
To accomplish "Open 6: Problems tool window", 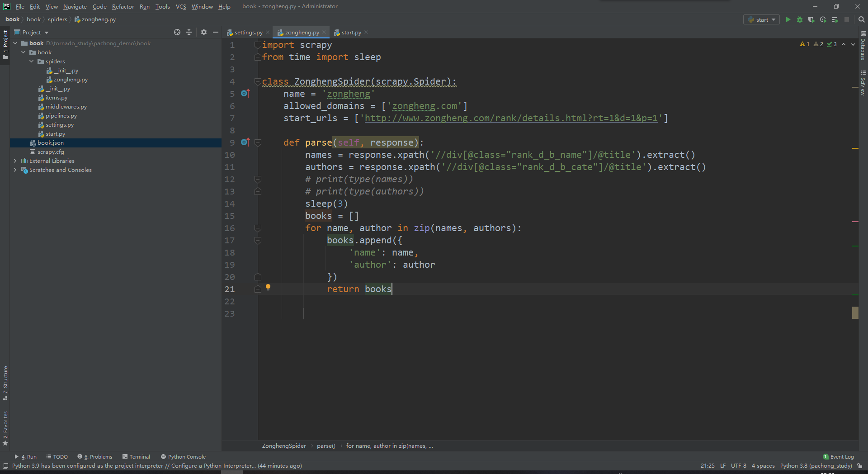I will tap(94, 457).
